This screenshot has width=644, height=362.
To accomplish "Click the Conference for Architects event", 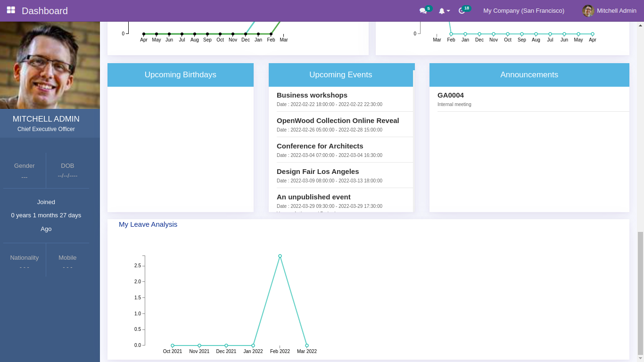I will [x=320, y=146].
